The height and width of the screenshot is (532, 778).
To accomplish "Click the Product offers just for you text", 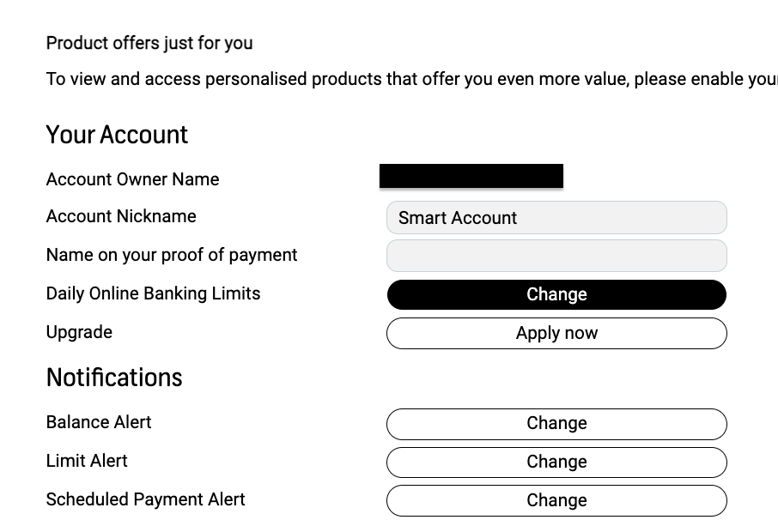I will pyautogui.click(x=149, y=43).
